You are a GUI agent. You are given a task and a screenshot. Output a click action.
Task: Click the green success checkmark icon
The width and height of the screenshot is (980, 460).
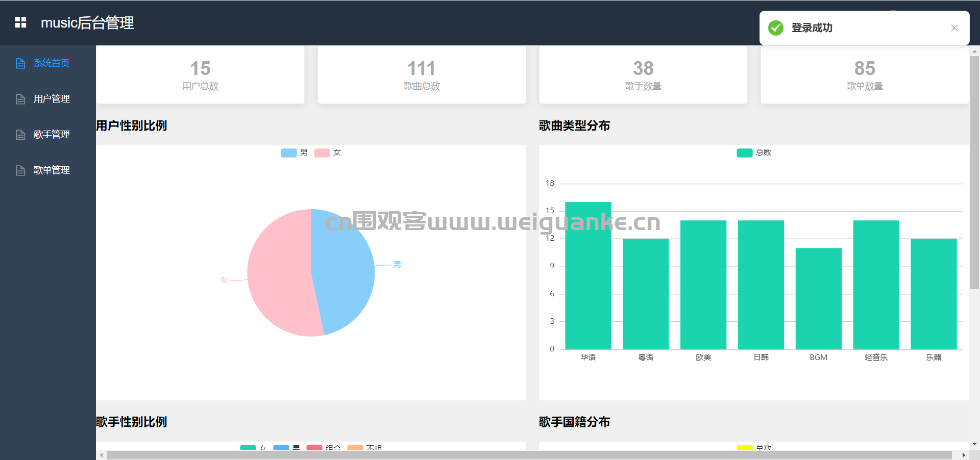776,28
